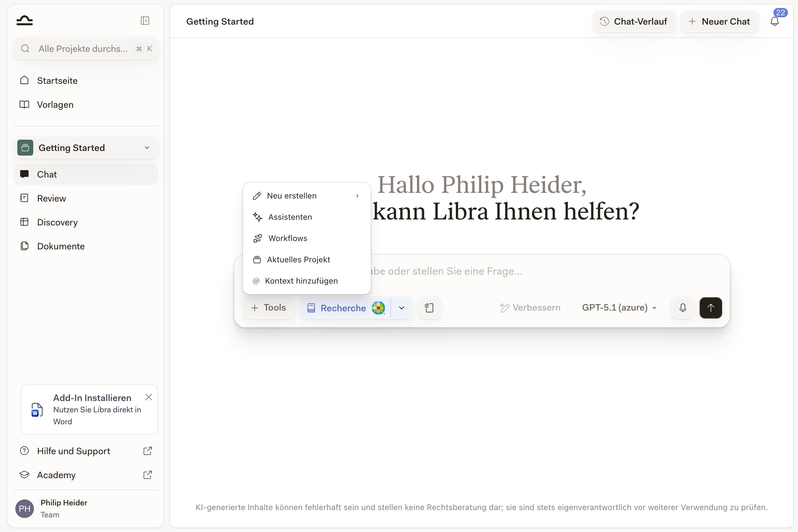The width and height of the screenshot is (798, 532).
Task: Send the message with the arrow button
Action: pos(711,308)
